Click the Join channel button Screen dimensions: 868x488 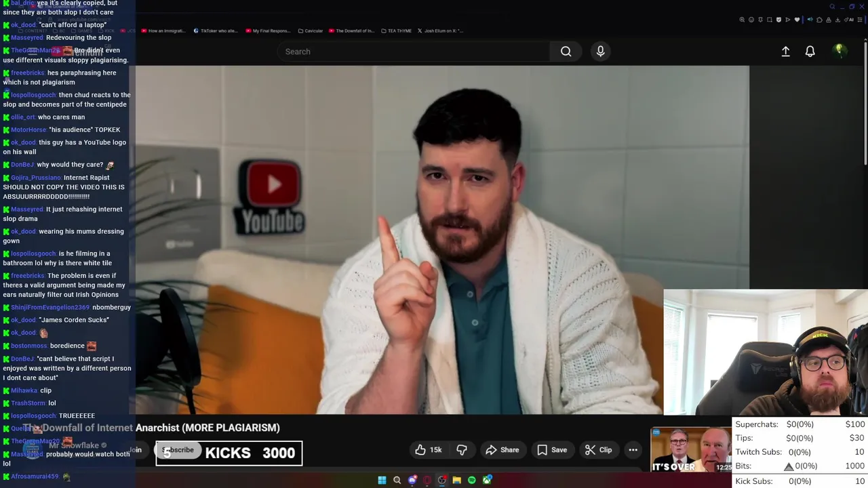pos(135,450)
